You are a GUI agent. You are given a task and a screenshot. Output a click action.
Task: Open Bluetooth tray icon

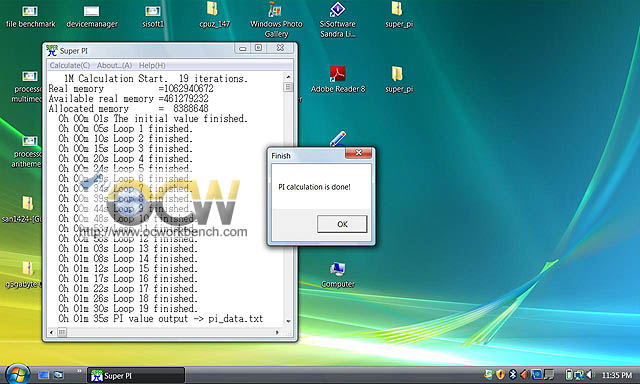click(513, 374)
